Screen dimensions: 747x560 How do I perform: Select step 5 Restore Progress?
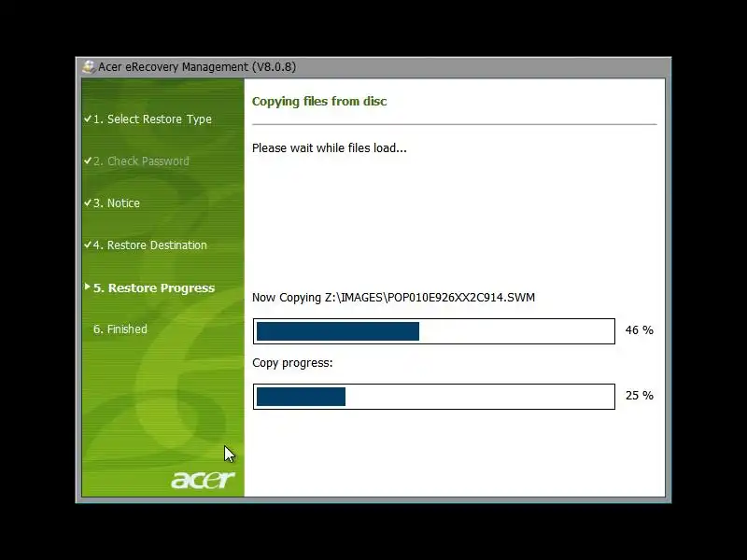154,287
